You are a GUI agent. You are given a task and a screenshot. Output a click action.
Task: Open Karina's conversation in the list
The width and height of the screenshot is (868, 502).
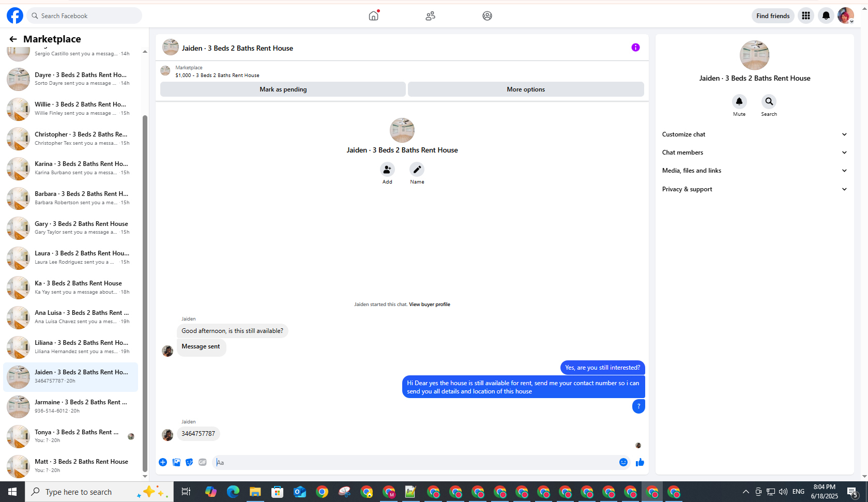71,168
